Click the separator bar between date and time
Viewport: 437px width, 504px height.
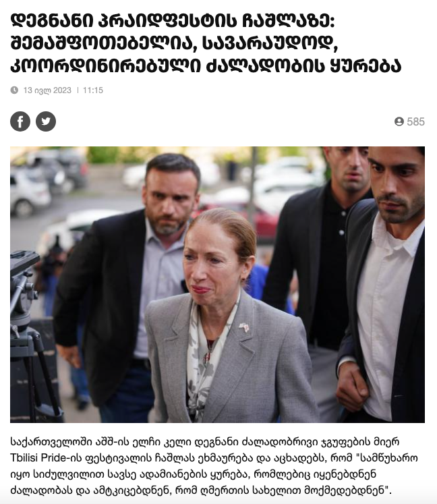click(78, 90)
